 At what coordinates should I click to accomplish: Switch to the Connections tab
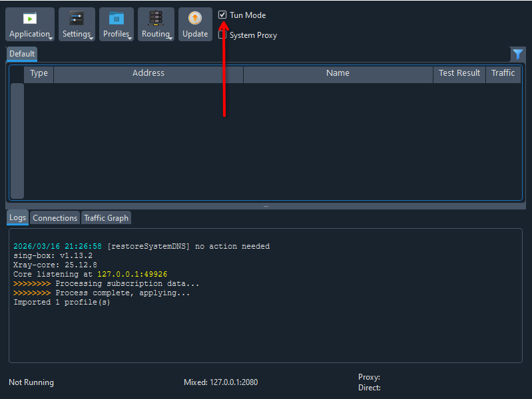point(55,218)
